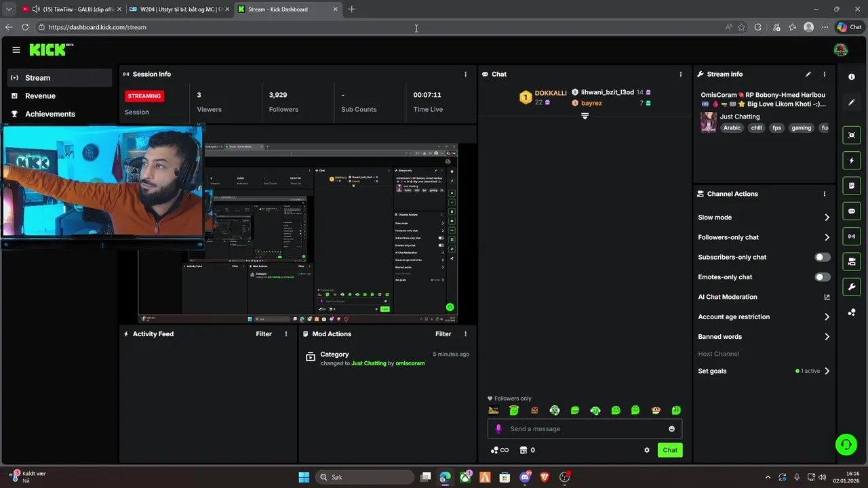This screenshot has height=488, width=868.
Task: Click the Kick logo
Action: [x=51, y=49]
